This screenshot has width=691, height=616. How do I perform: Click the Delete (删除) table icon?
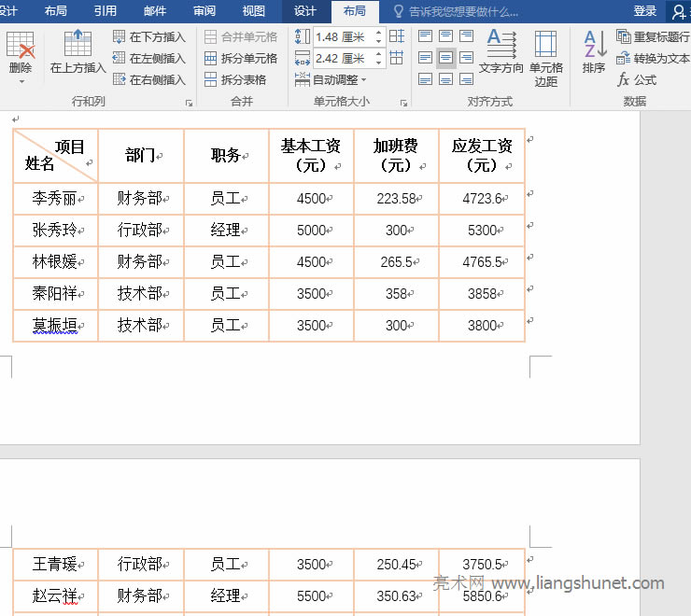point(20,47)
